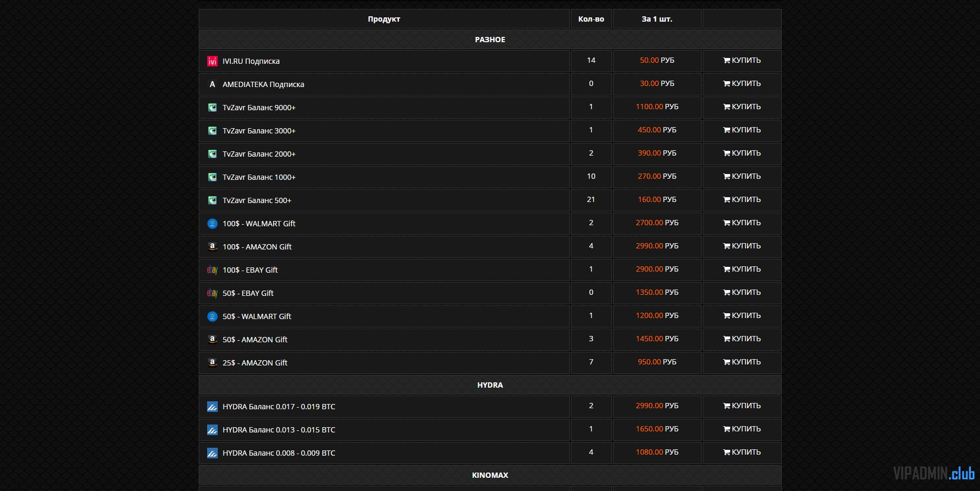The height and width of the screenshot is (491, 980).
Task: Select the IVI.RU Подписка product name
Action: (251, 61)
